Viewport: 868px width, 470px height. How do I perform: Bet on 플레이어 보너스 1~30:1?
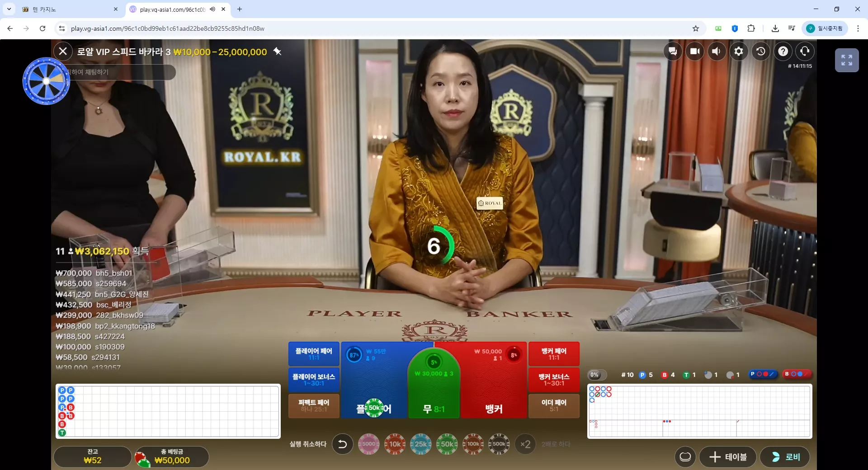click(314, 380)
